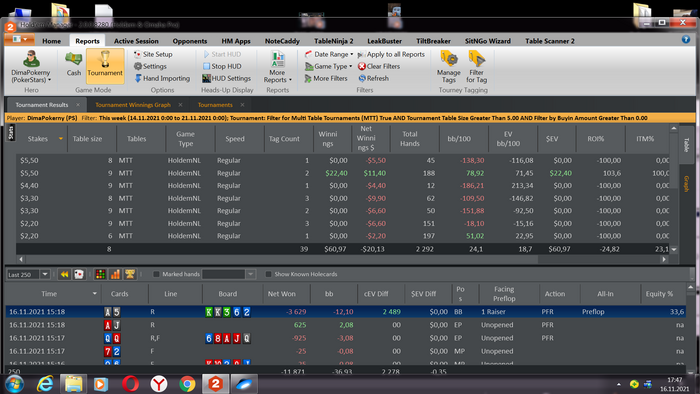Click Windows Start button
700x394 pixels.
pyautogui.click(x=14, y=384)
